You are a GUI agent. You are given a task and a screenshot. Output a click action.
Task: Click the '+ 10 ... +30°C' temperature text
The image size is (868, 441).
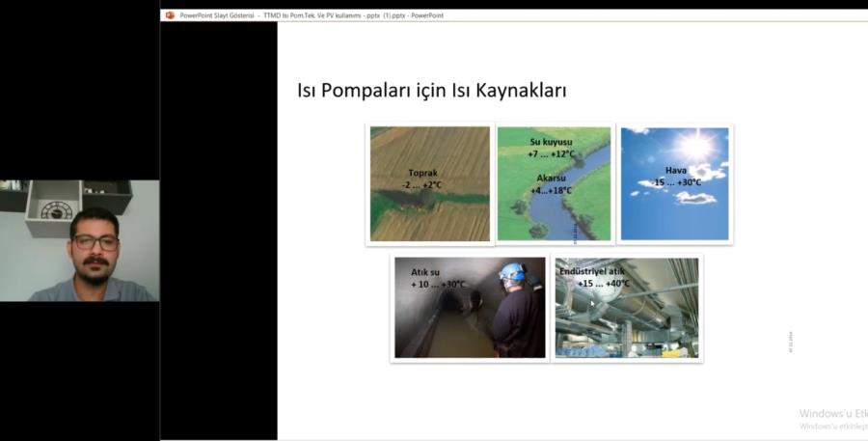point(438,285)
